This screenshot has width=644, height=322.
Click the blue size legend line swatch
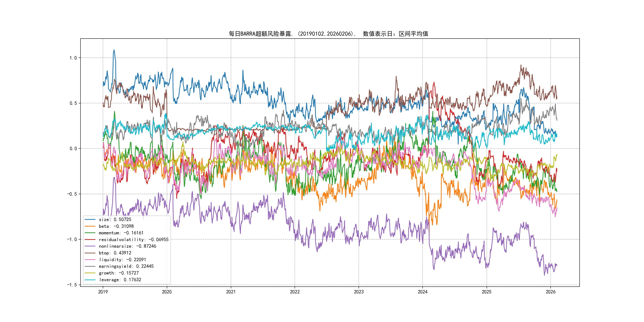point(90,219)
